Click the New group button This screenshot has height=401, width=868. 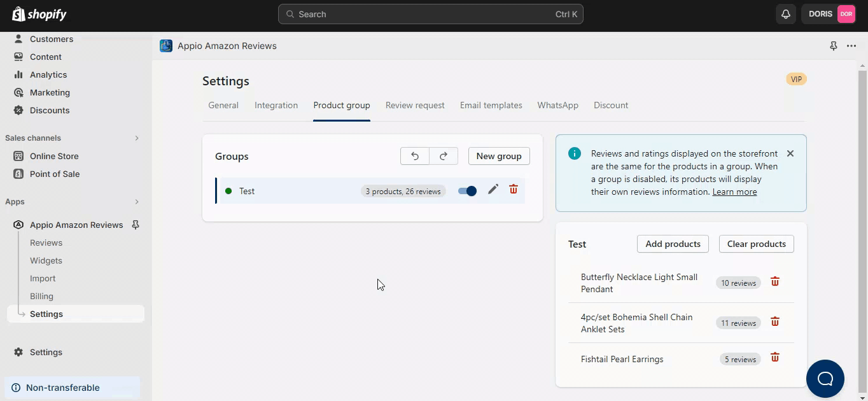pos(499,156)
